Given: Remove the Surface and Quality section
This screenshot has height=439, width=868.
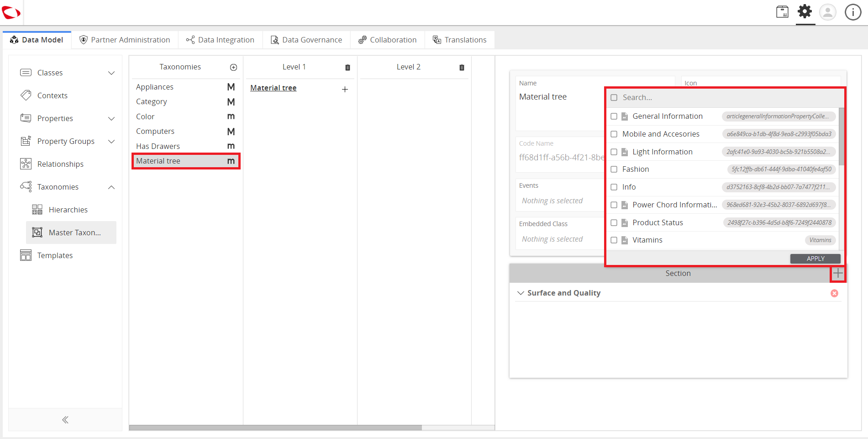Looking at the screenshot, I should (834, 293).
